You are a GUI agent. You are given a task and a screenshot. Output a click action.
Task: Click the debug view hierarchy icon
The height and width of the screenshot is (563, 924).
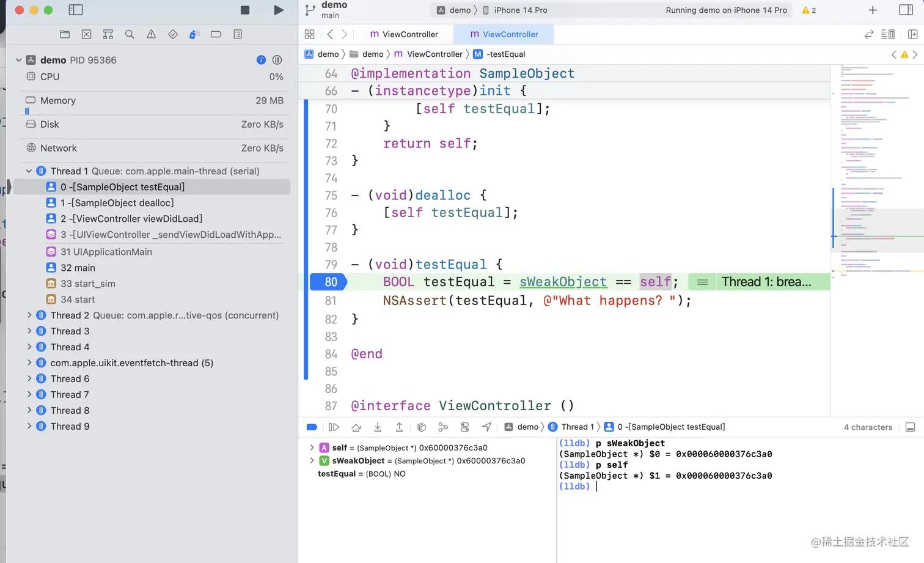422,427
